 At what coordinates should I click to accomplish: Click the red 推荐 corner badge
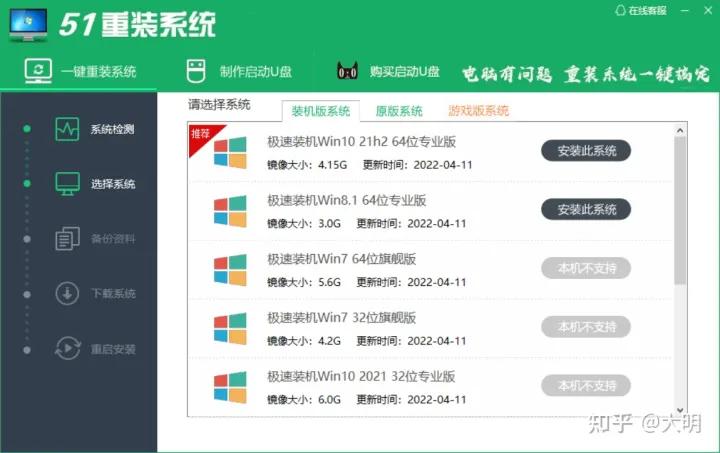click(x=201, y=136)
